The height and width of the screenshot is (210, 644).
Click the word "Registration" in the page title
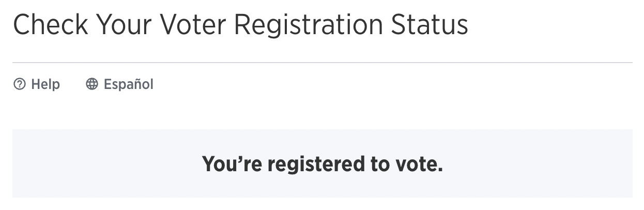coord(306,24)
